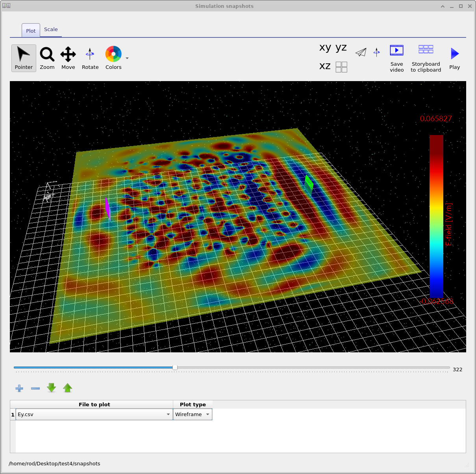This screenshot has height=474, width=476.
Task: Click the snapshots path in status bar
Action: click(54, 463)
